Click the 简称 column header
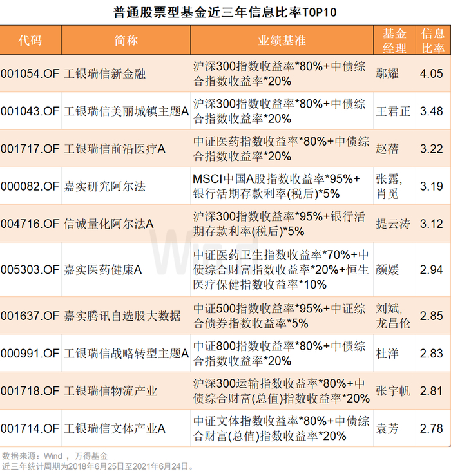 click(126, 41)
